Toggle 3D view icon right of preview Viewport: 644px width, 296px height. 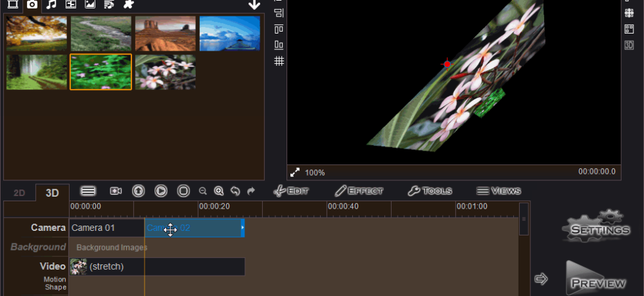click(x=630, y=45)
